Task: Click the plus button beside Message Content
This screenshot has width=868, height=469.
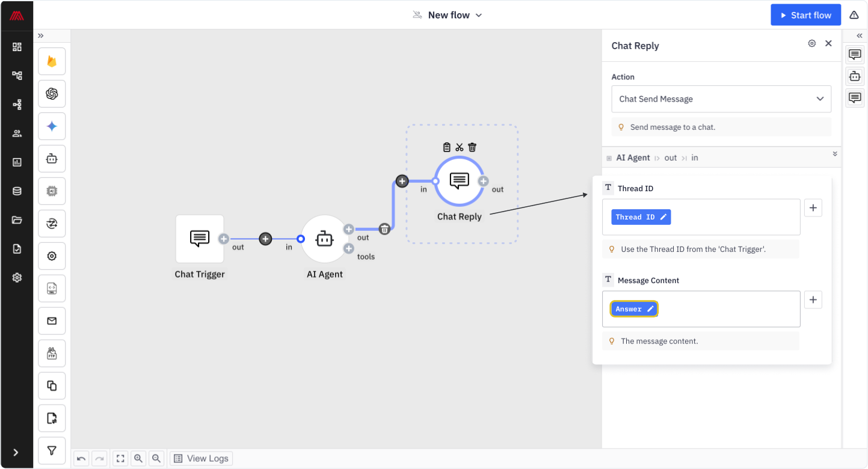Action: [x=813, y=299]
